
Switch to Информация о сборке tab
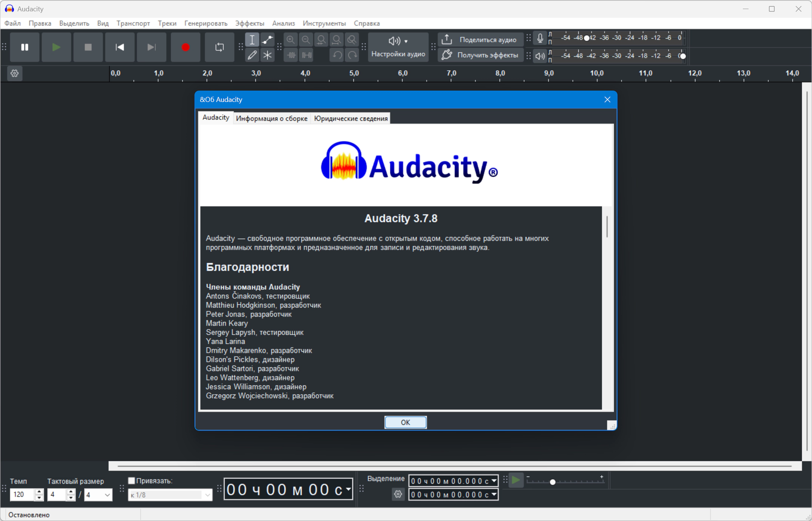(272, 118)
